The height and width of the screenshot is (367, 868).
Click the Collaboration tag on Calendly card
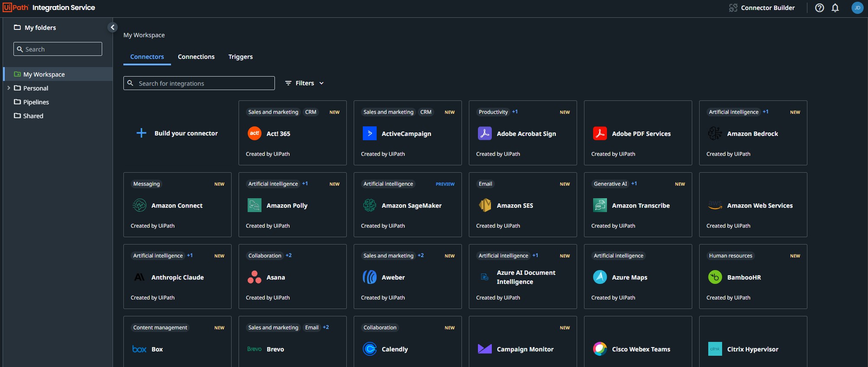click(x=380, y=328)
